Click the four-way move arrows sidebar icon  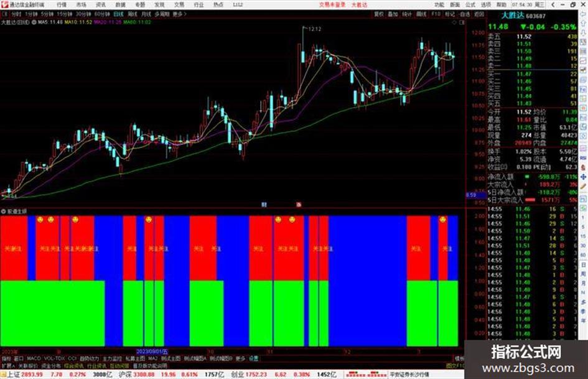coord(584,176)
